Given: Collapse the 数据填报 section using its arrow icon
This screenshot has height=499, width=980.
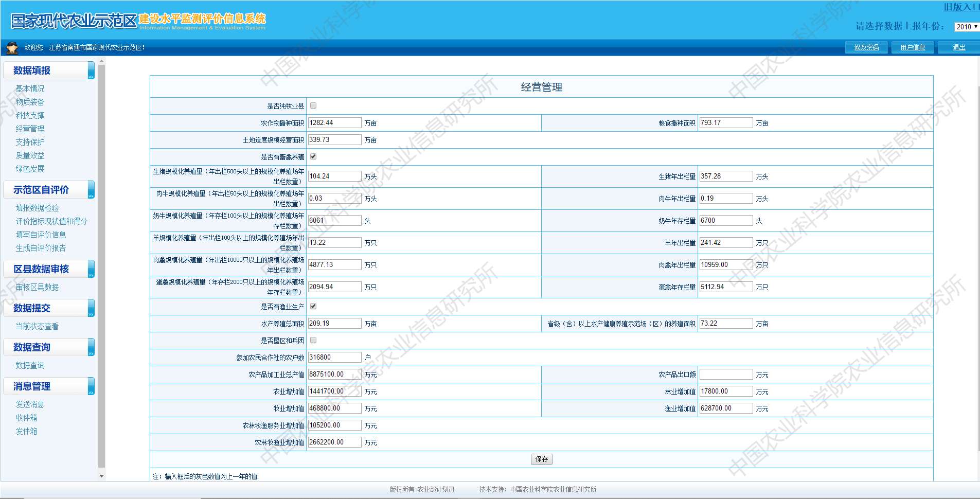Looking at the screenshot, I should pyautogui.click(x=91, y=70).
